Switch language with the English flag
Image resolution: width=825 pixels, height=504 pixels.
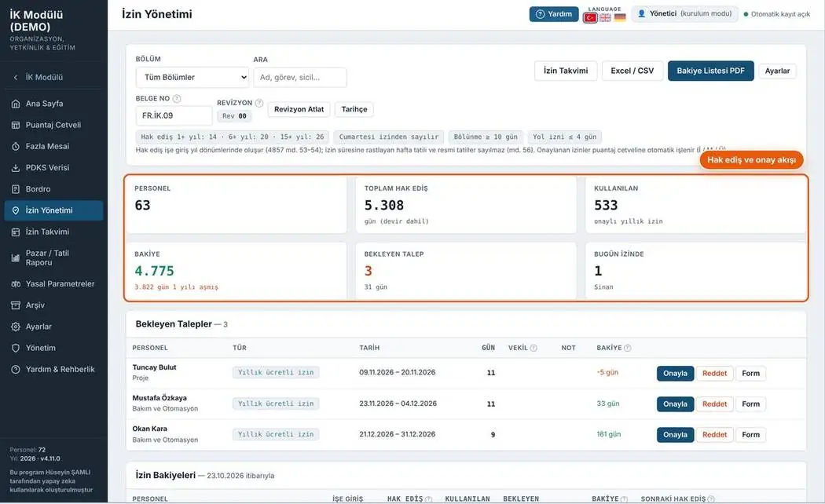tap(606, 17)
